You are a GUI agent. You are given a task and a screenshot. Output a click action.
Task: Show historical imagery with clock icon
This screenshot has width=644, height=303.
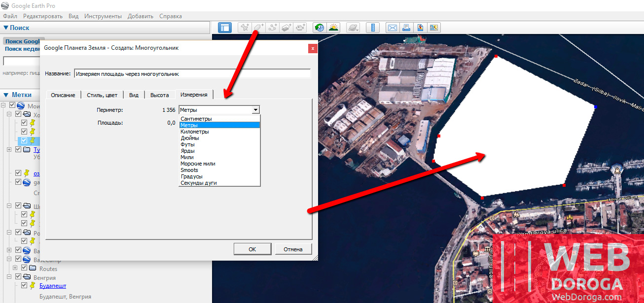tap(320, 28)
